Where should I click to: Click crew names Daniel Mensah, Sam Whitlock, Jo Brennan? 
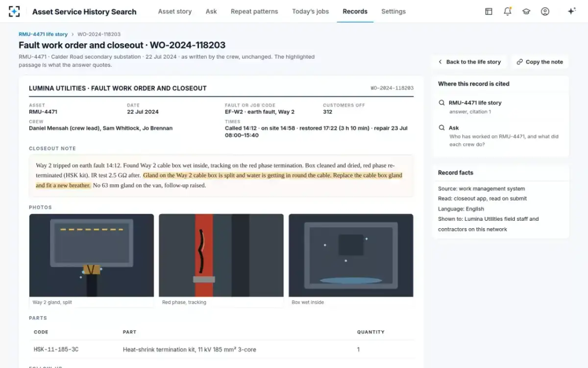point(100,128)
